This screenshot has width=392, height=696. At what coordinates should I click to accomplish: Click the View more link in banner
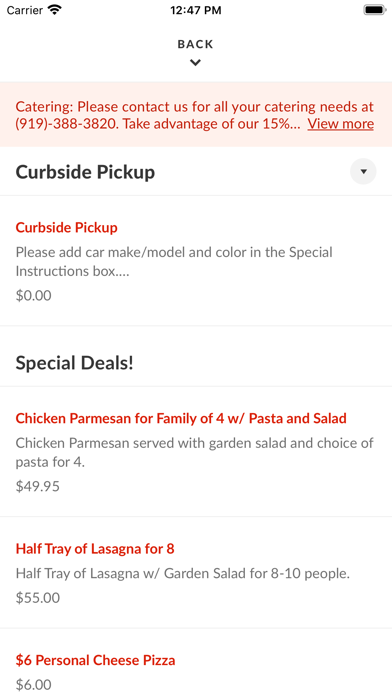341,124
